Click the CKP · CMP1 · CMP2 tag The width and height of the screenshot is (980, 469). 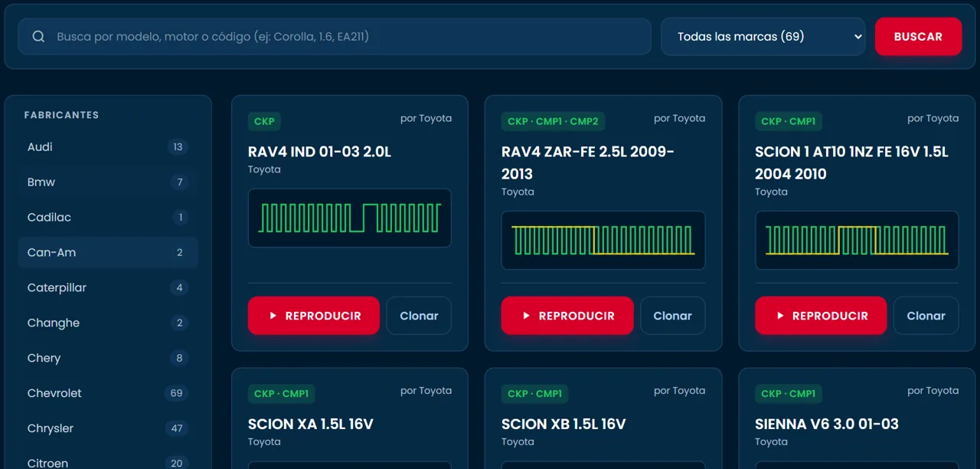coord(554,121)
